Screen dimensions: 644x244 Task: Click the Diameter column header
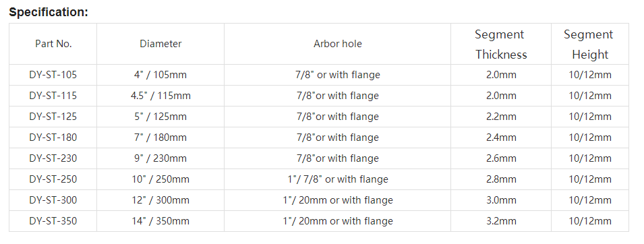(x=160, y=44)
